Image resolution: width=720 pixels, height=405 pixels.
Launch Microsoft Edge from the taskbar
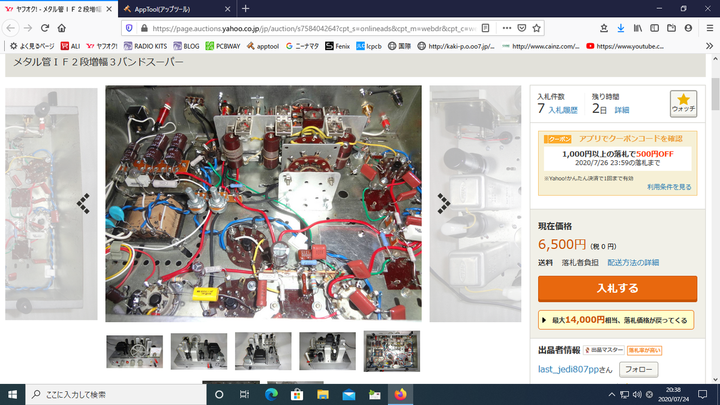click(x=271, y=394)
